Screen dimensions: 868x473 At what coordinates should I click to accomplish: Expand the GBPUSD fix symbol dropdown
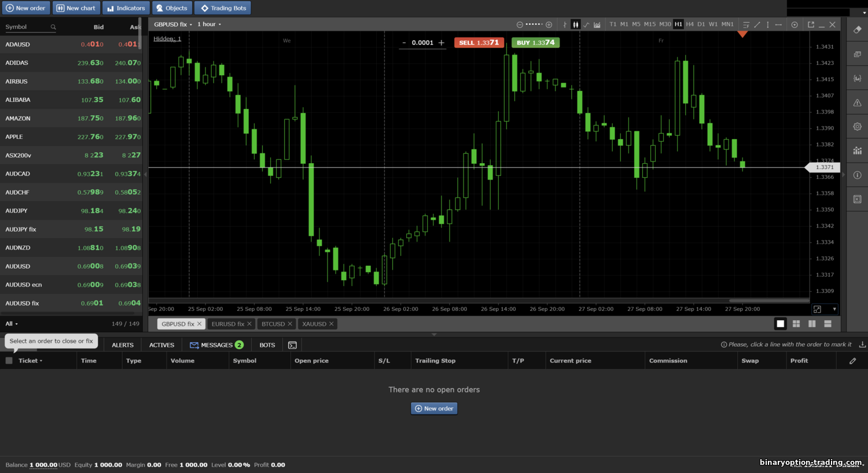173,24
